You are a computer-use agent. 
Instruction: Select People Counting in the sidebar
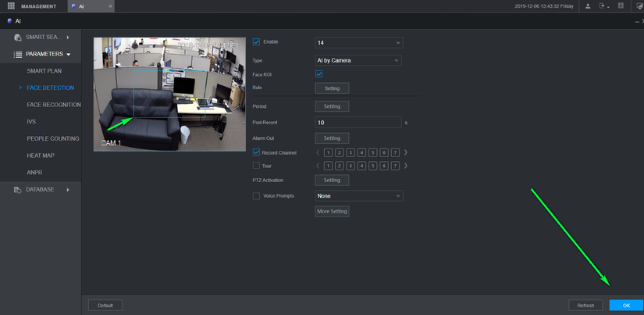point(53,138)
